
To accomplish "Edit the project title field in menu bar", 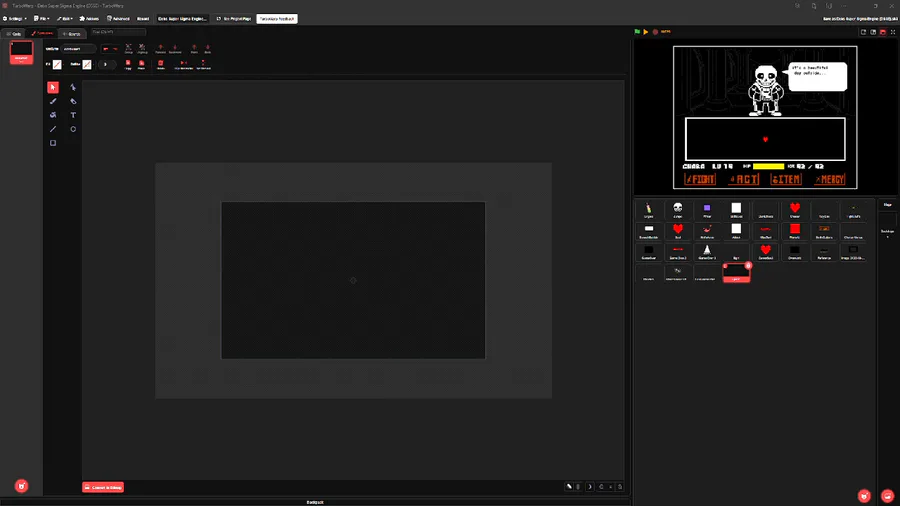I will coord(183,18).
